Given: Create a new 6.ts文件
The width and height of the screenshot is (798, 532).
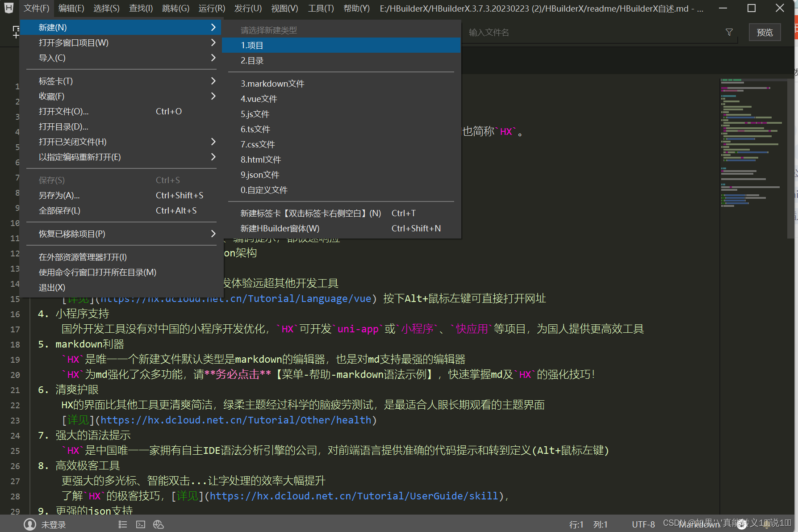Looking at the screenshot, I should [x=341, y=129].
